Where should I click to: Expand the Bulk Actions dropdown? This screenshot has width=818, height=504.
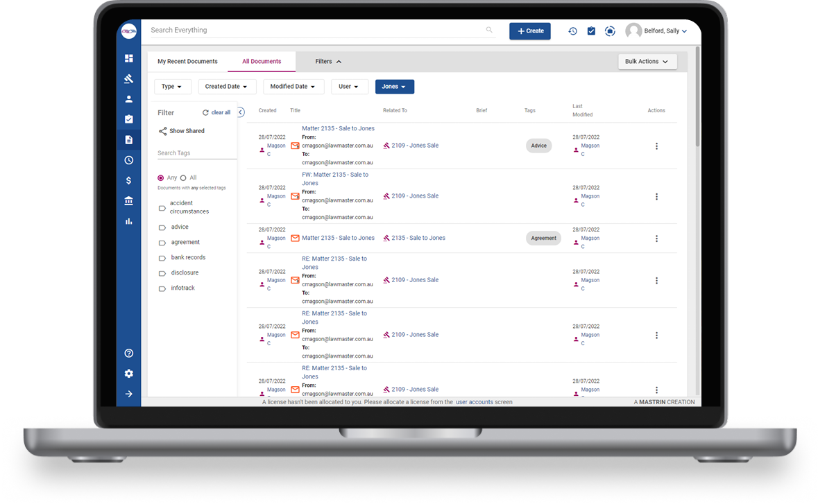[647, 61]
